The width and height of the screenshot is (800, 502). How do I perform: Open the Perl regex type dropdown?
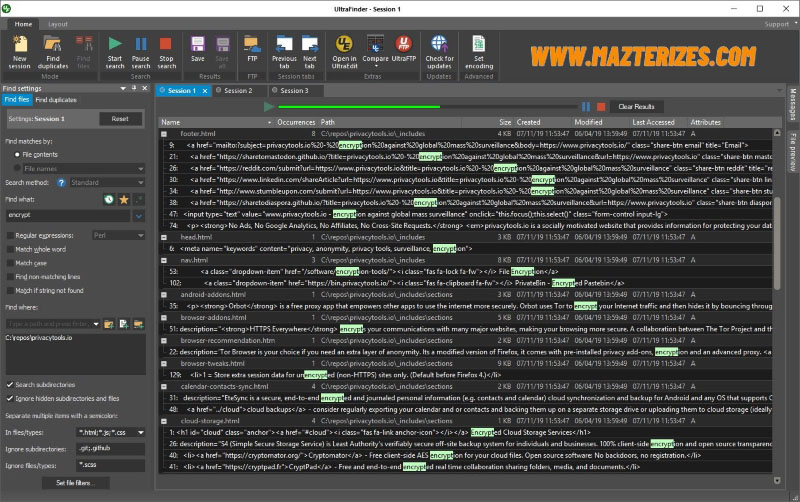pyautogui.click(x=118, y=236)
